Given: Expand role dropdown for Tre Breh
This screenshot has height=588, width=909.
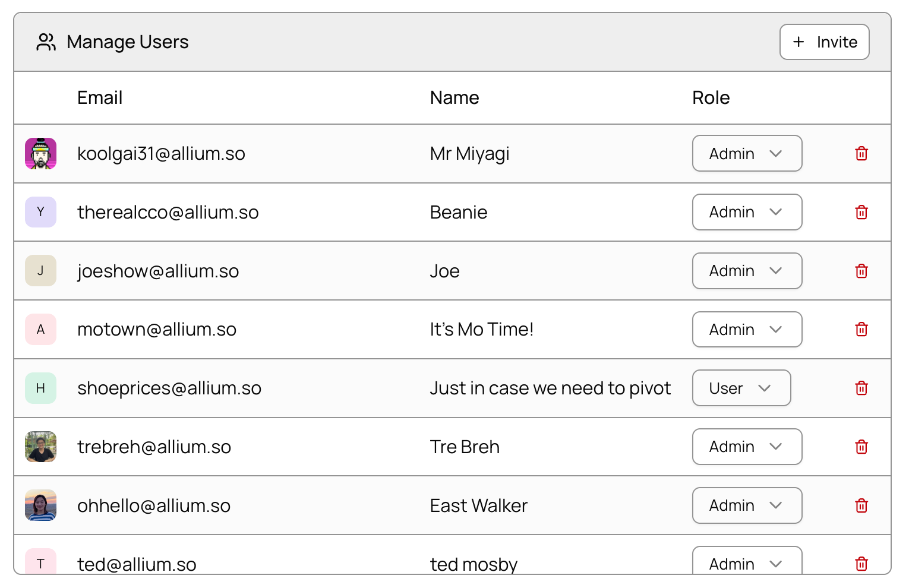Looking at the screenshot, I should point(747,447).
